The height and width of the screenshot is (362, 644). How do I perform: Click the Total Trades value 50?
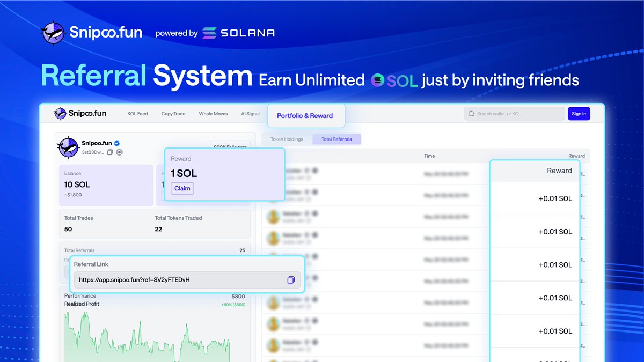click(x=68, y=229)
